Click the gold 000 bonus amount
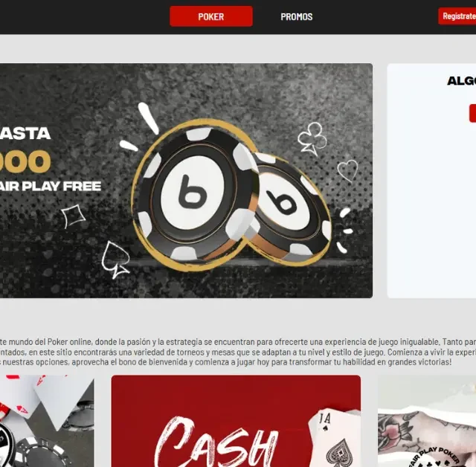The height and width of the screenshot is (467, 476). [25, 161]
